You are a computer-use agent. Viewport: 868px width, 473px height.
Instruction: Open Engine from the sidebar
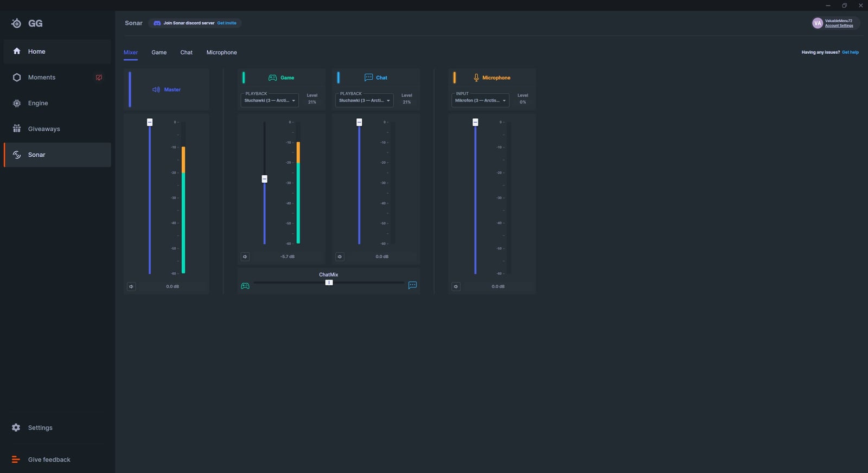click(57, 103)
